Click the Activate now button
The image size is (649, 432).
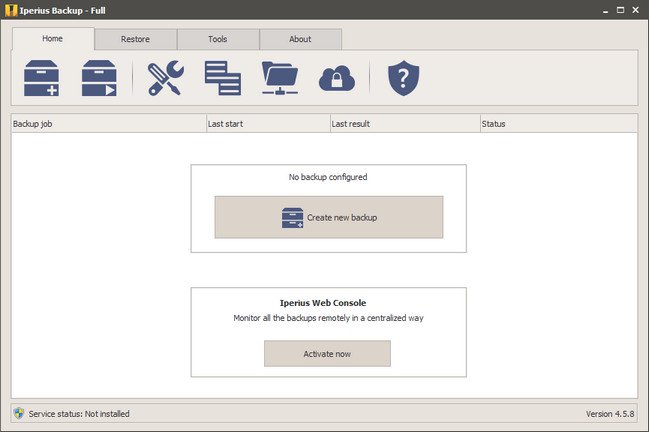click(327, 354)
